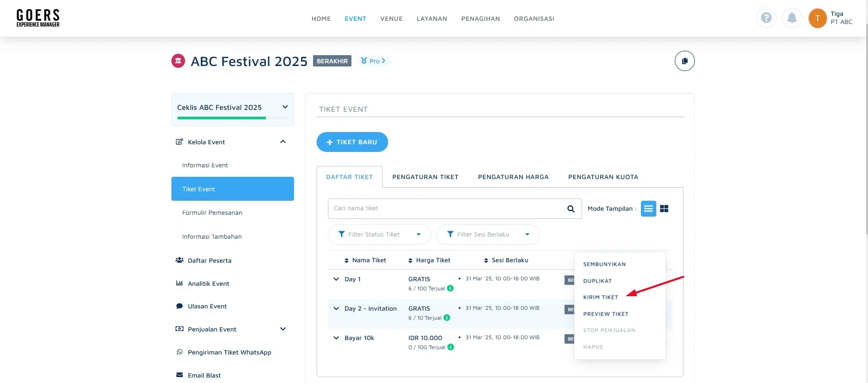Screen dimensions: 868x383
Task: Click the red event type icon
Action: [178, 61]
